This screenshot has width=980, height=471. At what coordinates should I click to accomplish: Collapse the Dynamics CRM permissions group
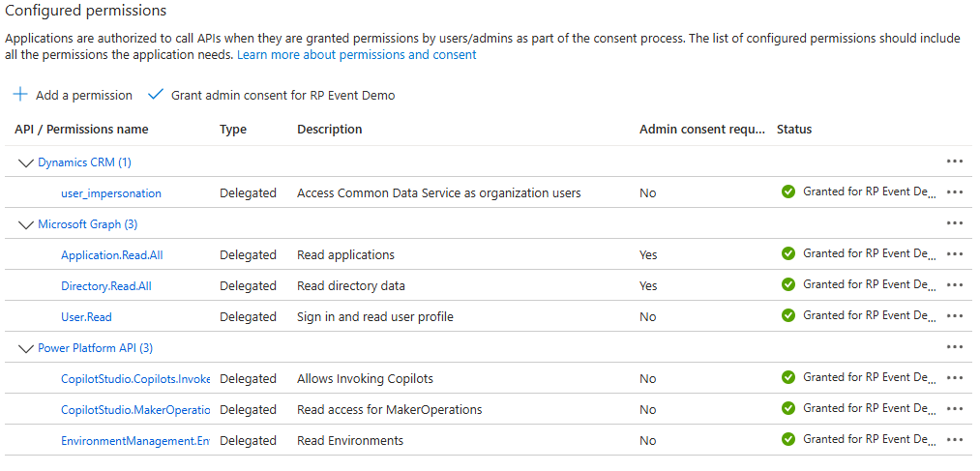click(25, 162)
